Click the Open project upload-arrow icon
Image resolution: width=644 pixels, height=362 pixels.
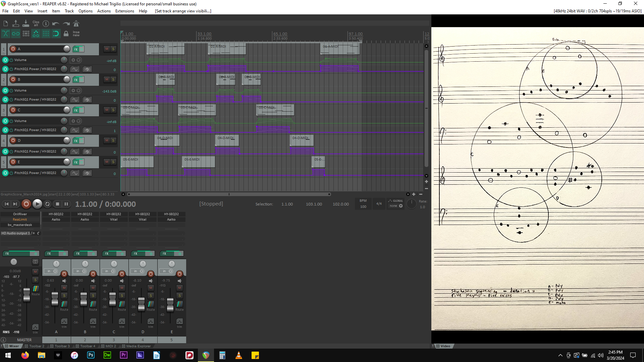pyautogui.click(x=16, y=23)
